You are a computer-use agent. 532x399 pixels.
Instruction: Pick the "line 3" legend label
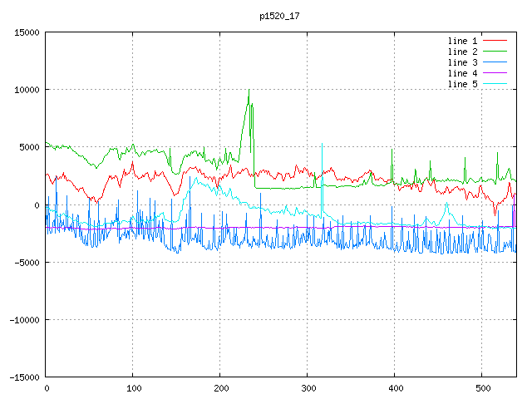[464, 62]
